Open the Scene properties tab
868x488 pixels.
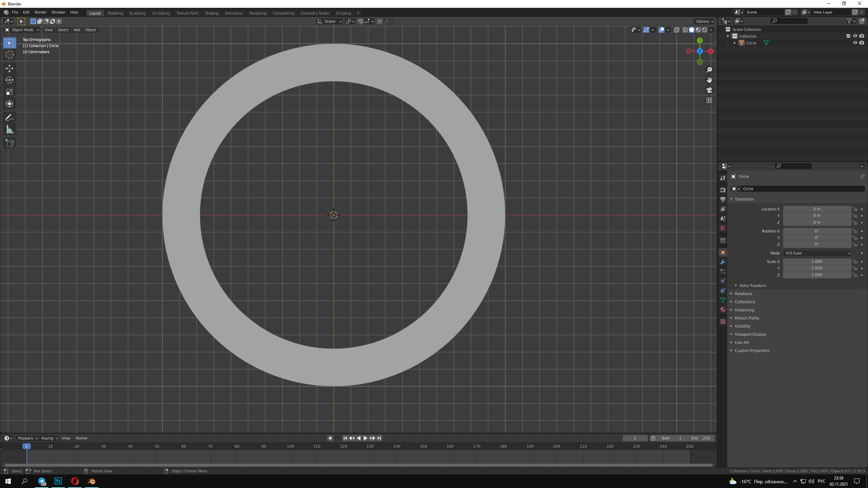723,219
